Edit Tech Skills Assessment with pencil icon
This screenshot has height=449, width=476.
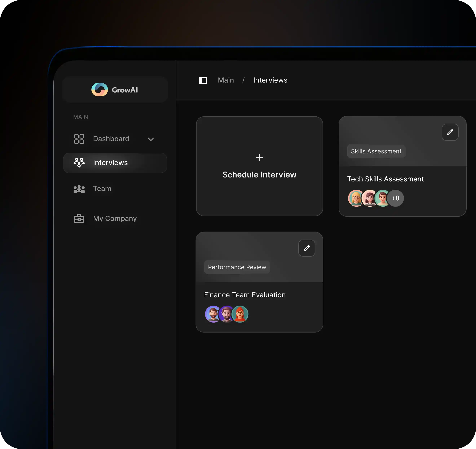pyautogui.click(x=450, y=132)
